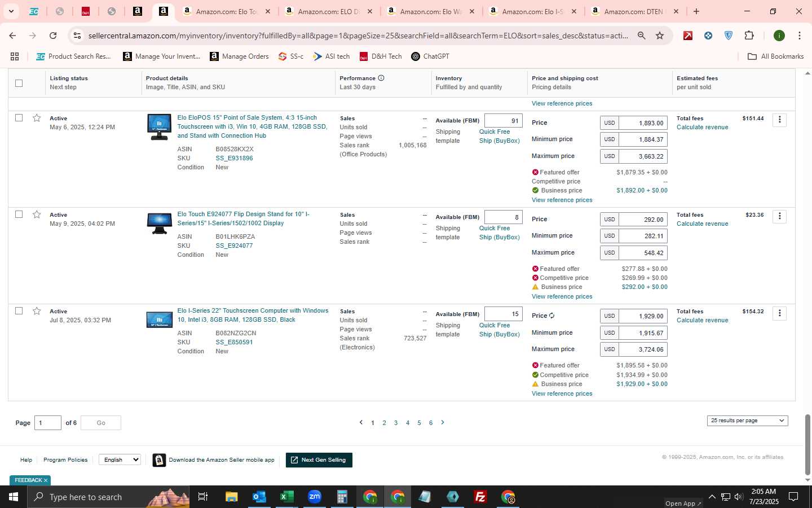Screen dimensions: 812x508
Task: Open Zoom from the taskbar
Action: (315, 497)
